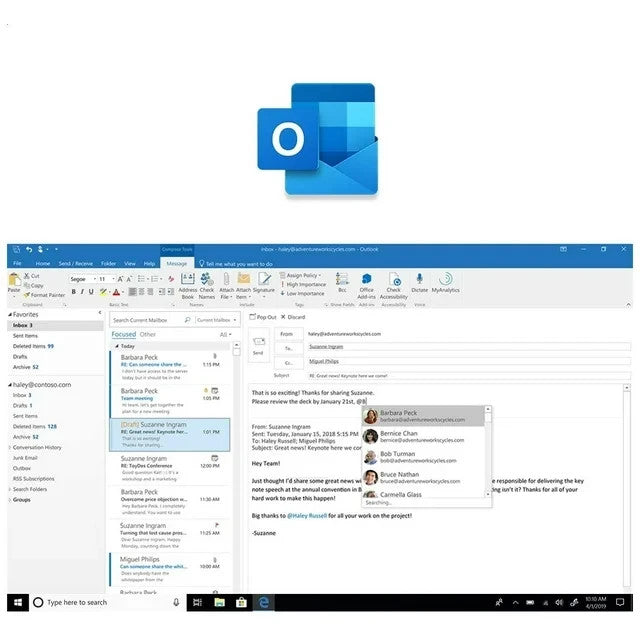Click the Address Book icon
This screenshot has height=640, width=640.
pyautogui.click(x=187, y=282)
